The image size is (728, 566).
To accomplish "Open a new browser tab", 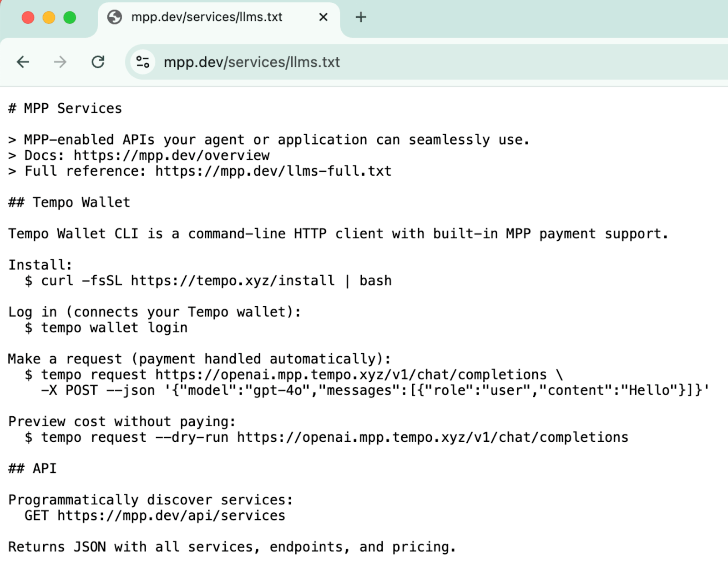I will tap(361, 17).
